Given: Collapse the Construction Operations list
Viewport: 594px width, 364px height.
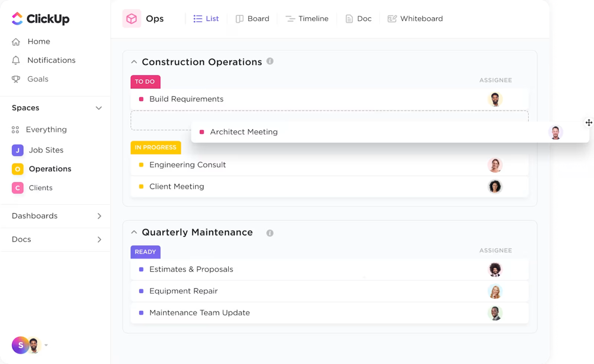Looking at the screenshot, I should click(134, 62).
